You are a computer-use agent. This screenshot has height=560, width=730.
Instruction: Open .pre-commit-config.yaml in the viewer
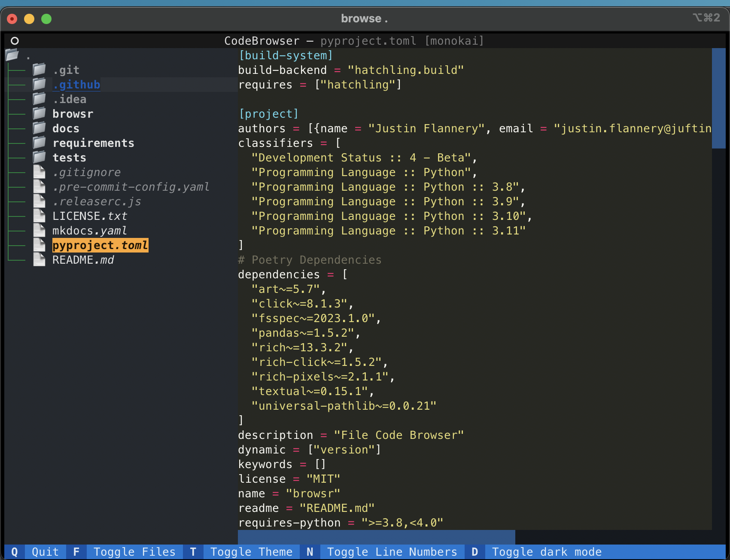131,187
